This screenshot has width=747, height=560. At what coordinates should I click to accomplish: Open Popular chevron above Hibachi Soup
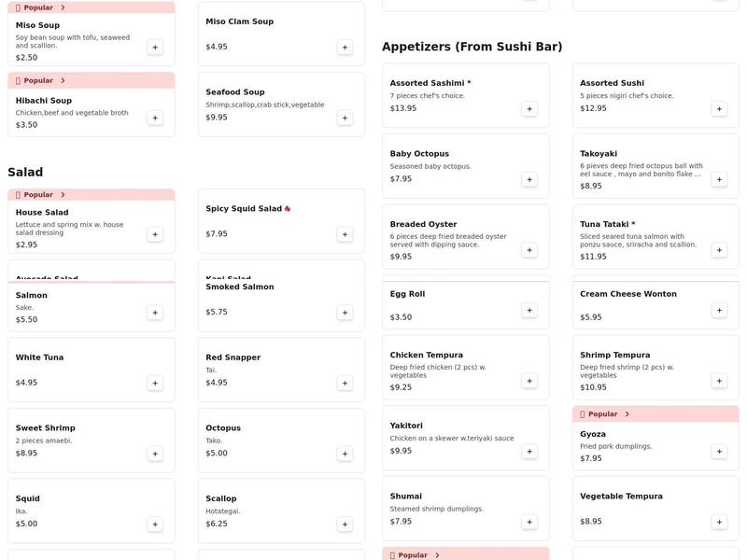(x=63, y=81)
